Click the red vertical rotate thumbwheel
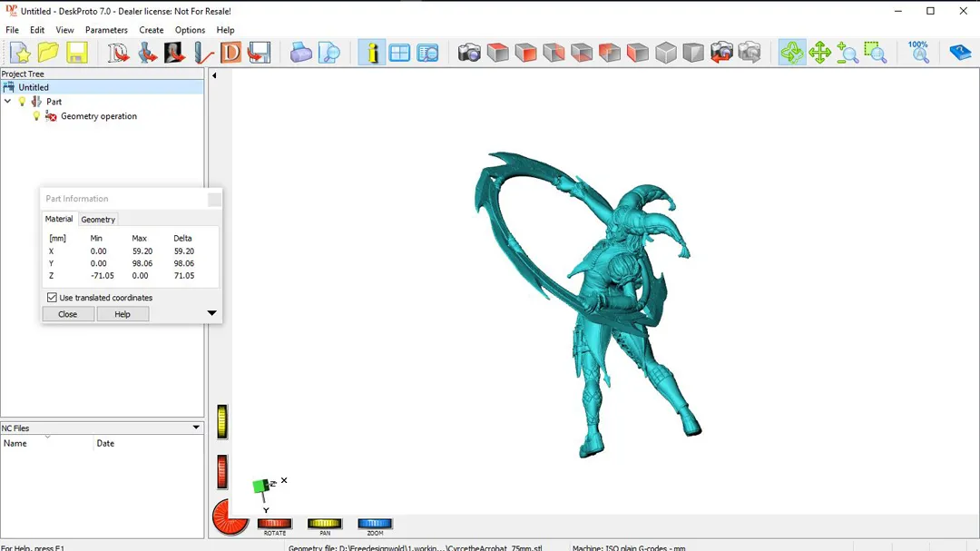Screen dimensions: 980x551 pos(222,471)
